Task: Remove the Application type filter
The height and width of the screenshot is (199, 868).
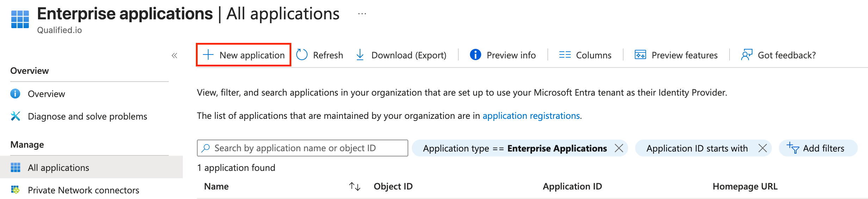Action: 619,148
